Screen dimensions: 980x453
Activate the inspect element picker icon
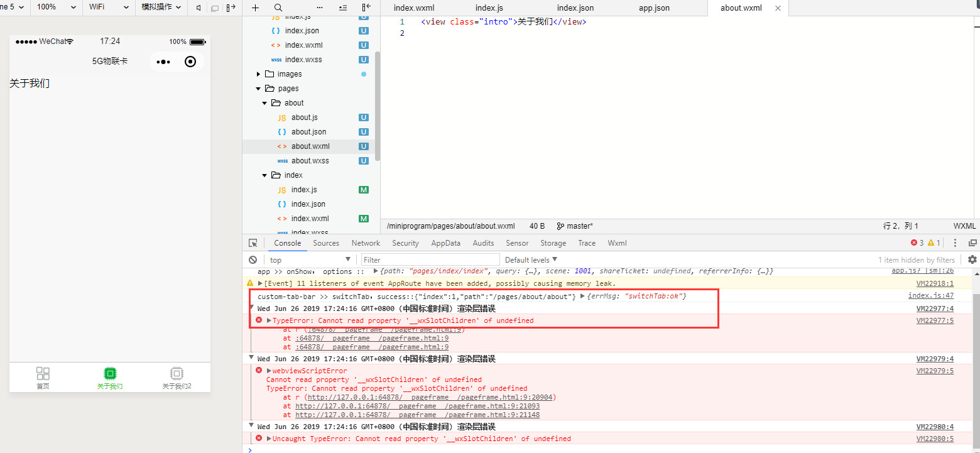pyautogui.click(x=253, y=243)
